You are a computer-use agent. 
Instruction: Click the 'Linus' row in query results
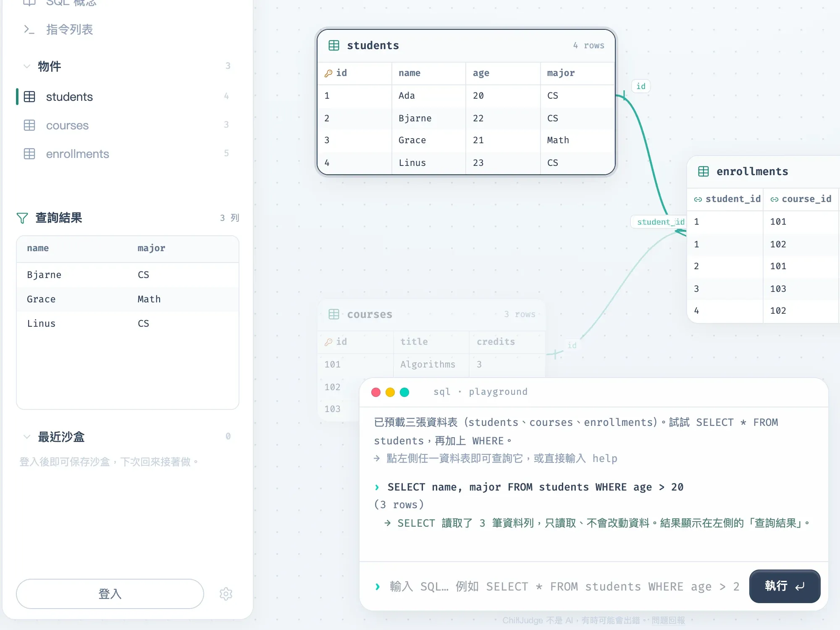click(x=128, y=323)
